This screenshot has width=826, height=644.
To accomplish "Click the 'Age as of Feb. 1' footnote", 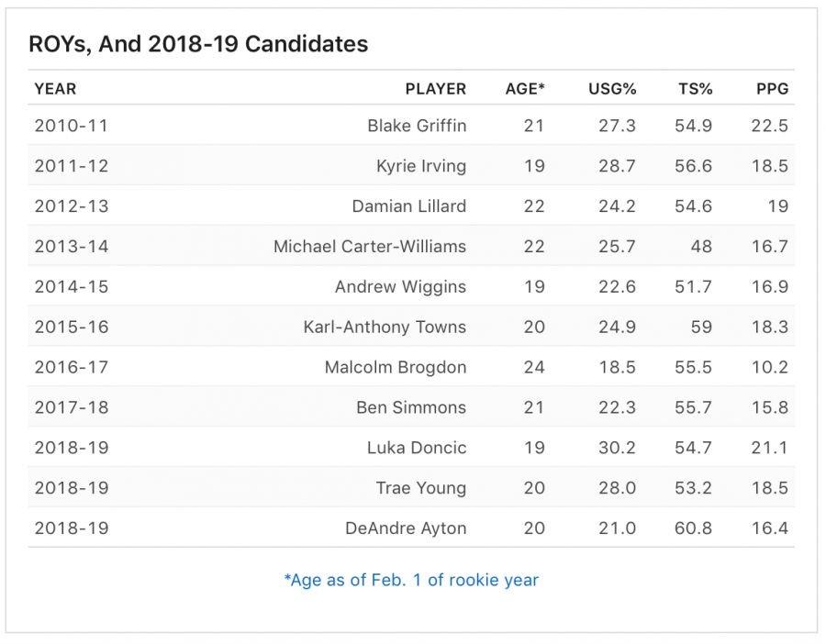I will click(x=411, y=580).
